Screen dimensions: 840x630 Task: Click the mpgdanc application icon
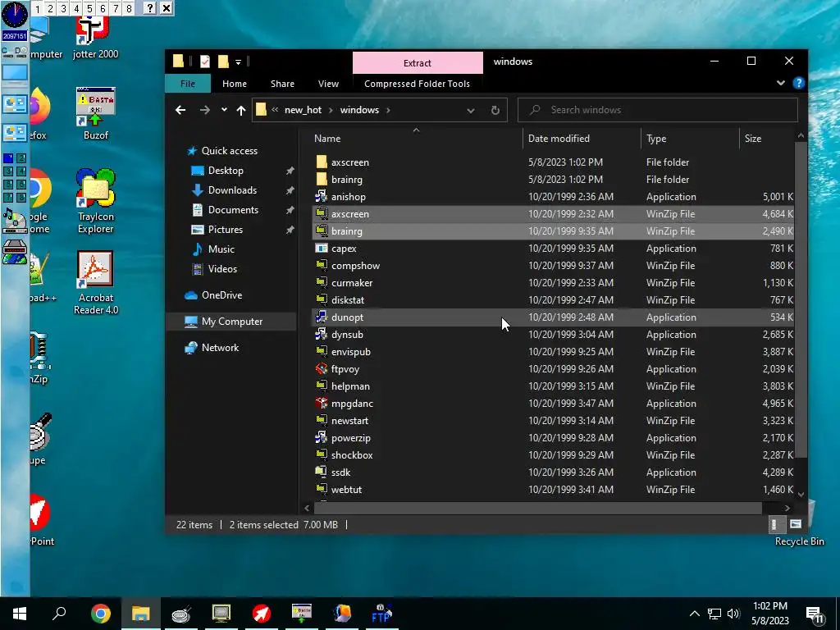click(321, 403)
